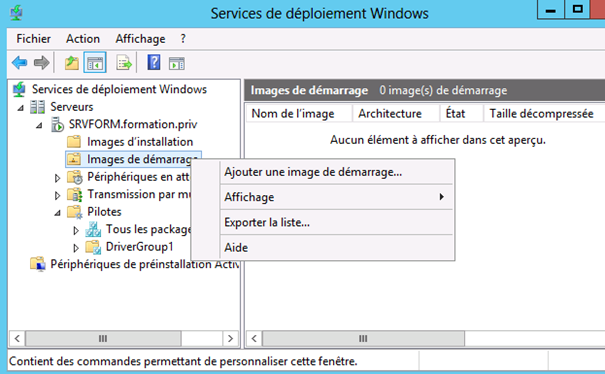This screenshot has height=374, width=605.
Task: Click the grey Forward arrow toolbar icon
Action: coord(42,63)
